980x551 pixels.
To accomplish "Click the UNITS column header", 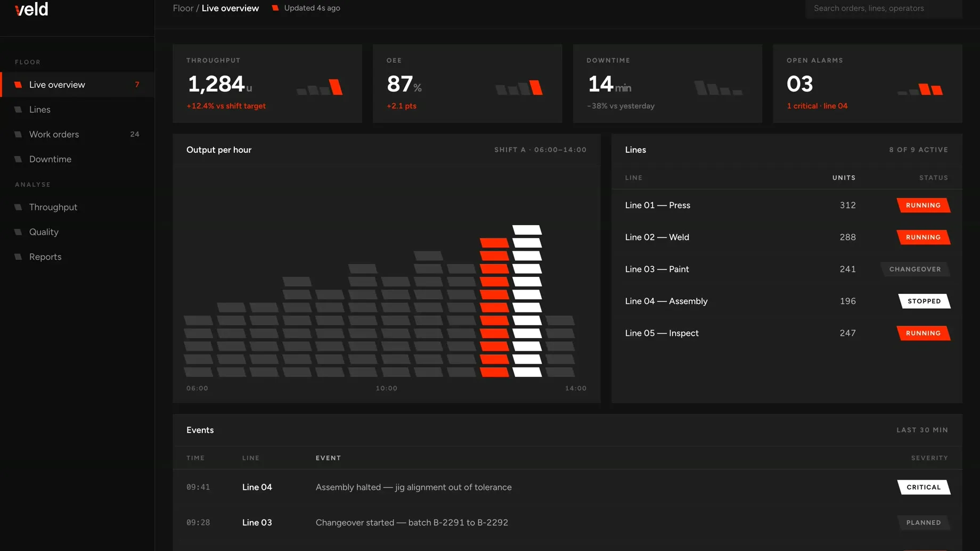I will [844, 178].
